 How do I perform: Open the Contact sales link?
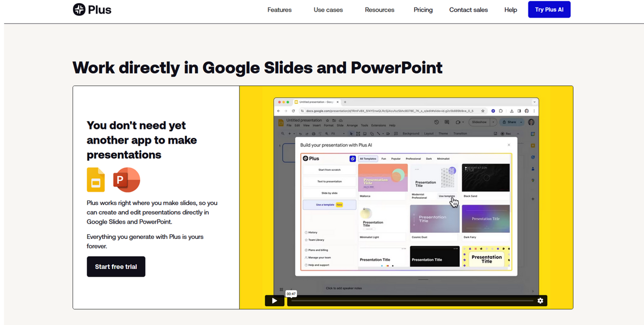point(468,10)
